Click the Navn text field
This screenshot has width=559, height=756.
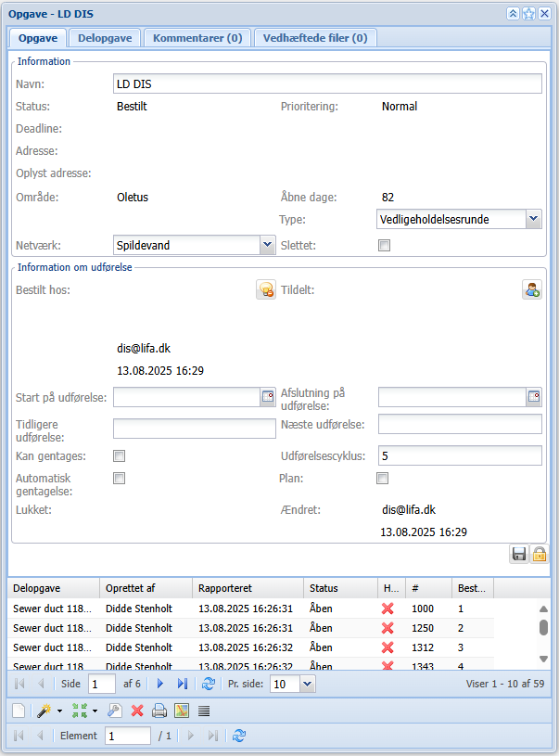(326, 84)
